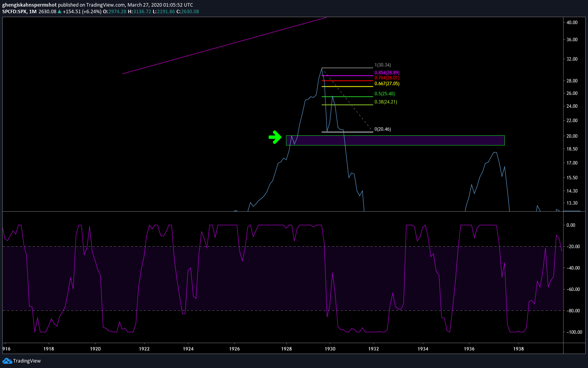The height and width of the screenshot is (368, 588).
Task: Click the 15.50 price axis label
Action: click(572, 178)
